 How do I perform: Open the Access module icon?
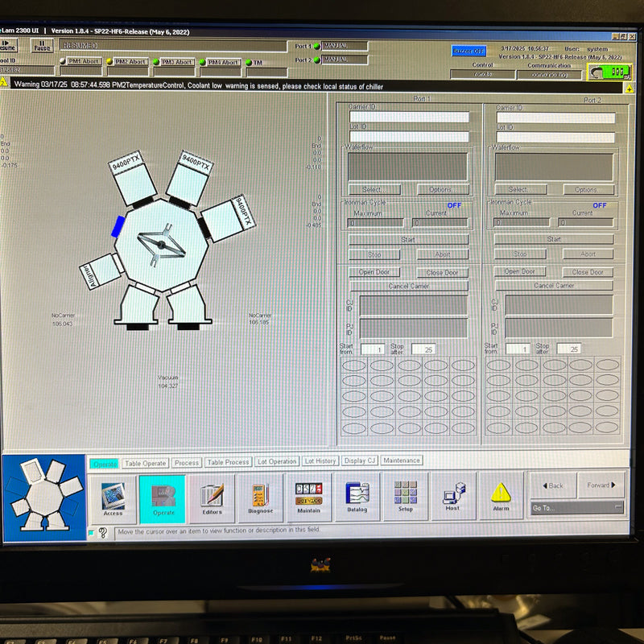pos(113,498)
